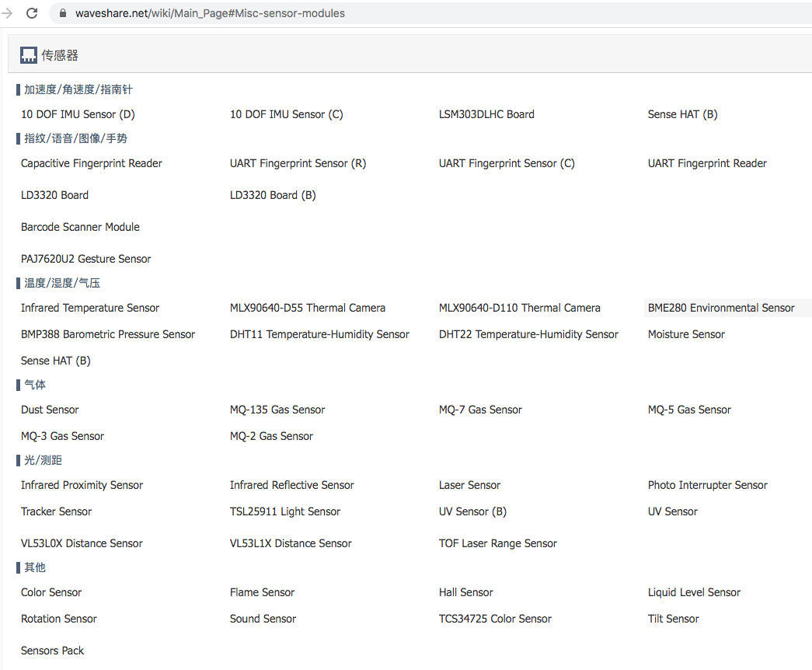Open TOF Laser Range Sensor link

coord(497,543)
